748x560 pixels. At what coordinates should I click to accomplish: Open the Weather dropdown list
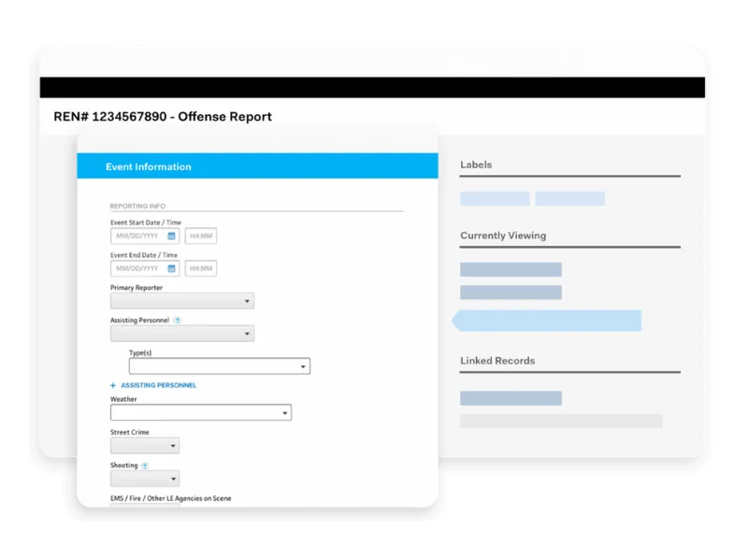point(201,412)
